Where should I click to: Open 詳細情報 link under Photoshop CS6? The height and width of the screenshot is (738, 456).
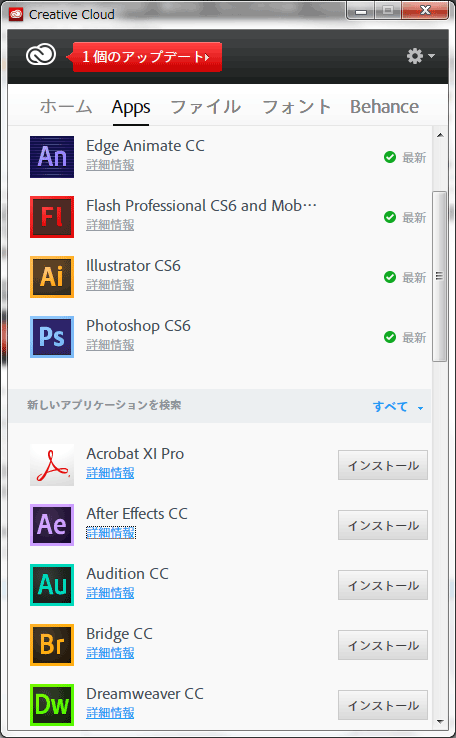(x=110, y=345)
